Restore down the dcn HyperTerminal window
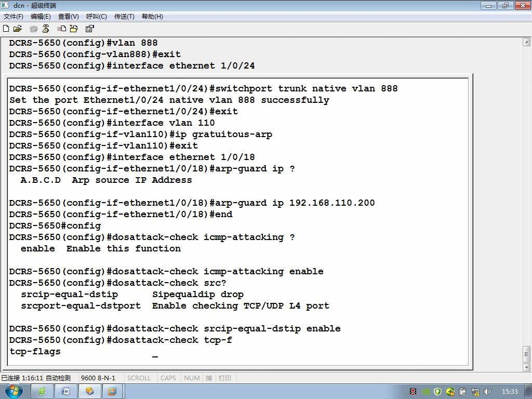Image resolution: width=532 pixels, height=399 pixels. coord(506,5)
